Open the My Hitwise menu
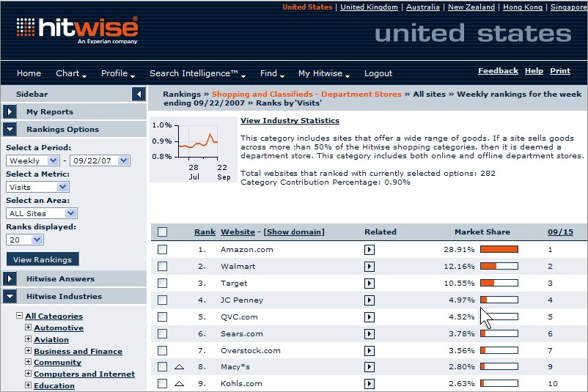588x392 pixels. (x=323, y=73)
